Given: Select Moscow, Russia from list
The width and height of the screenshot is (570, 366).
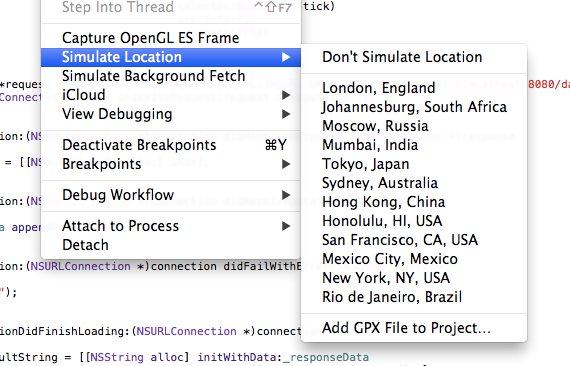Looking at the screenshot, I should coord(414,126).
